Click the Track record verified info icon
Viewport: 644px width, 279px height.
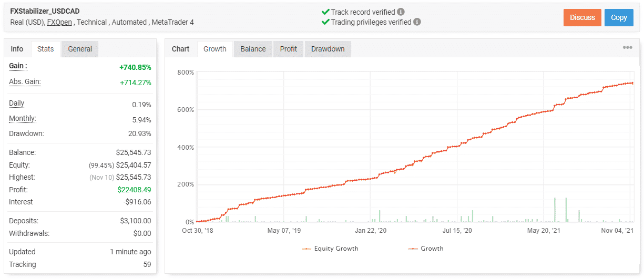[401, 12]
